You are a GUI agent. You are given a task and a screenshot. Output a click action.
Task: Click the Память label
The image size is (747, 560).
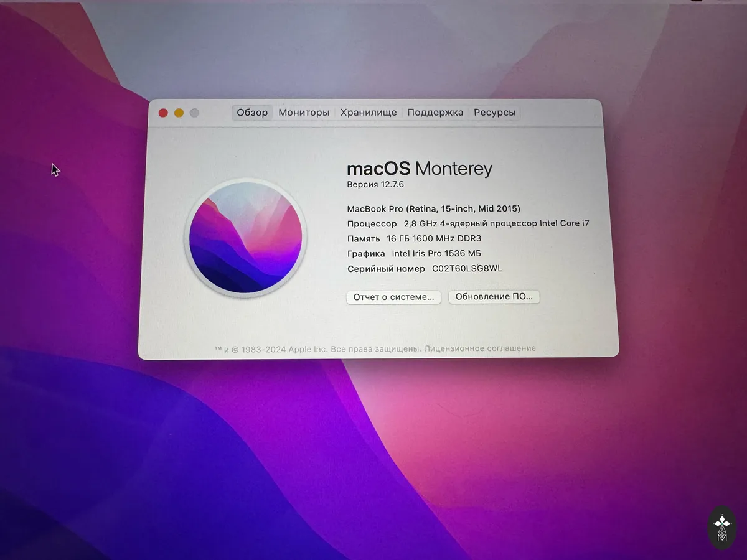364,238
